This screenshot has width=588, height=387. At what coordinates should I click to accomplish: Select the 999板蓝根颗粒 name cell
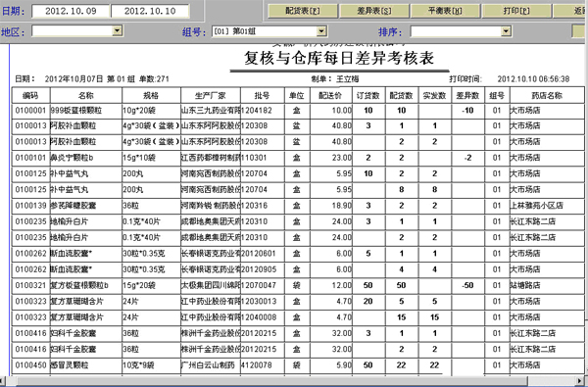coord(86,111)
